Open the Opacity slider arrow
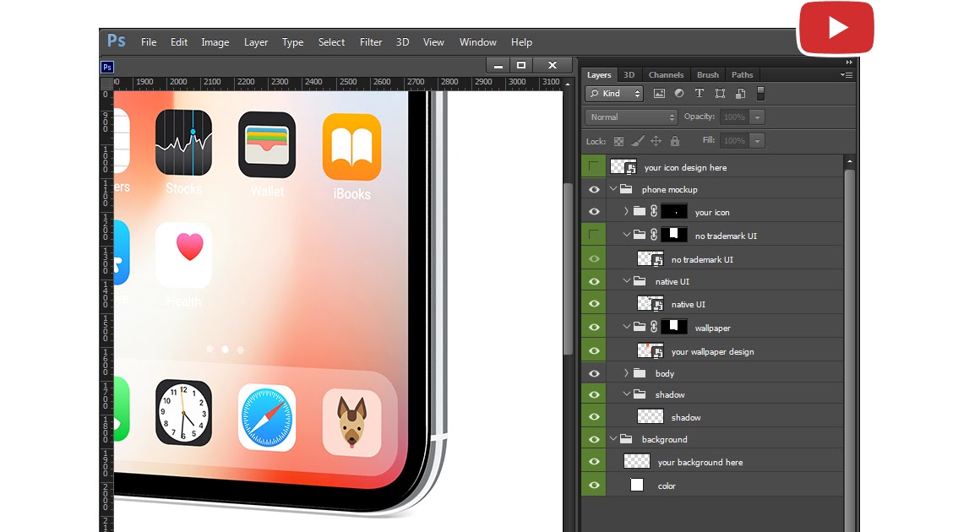This screenshot has width=980, height=532. pyautogui.click(x=758, y=117)
